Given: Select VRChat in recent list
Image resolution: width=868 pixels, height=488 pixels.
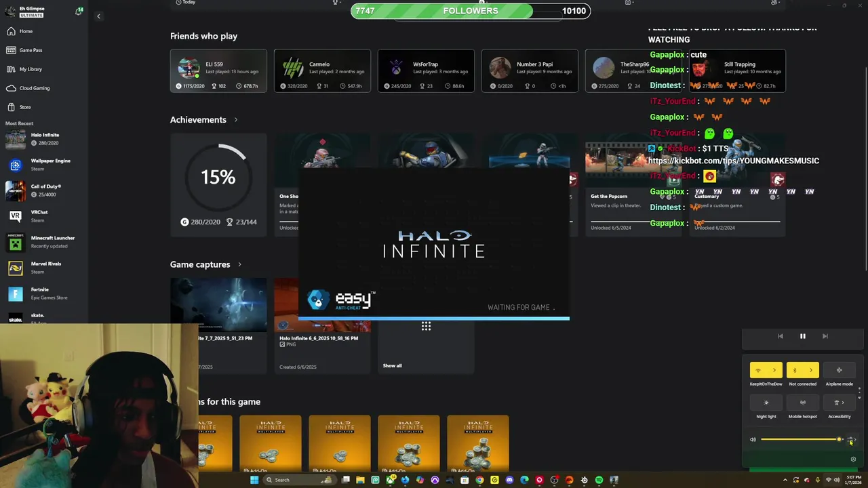Looking at the screenshot, I should click(44, 216).
